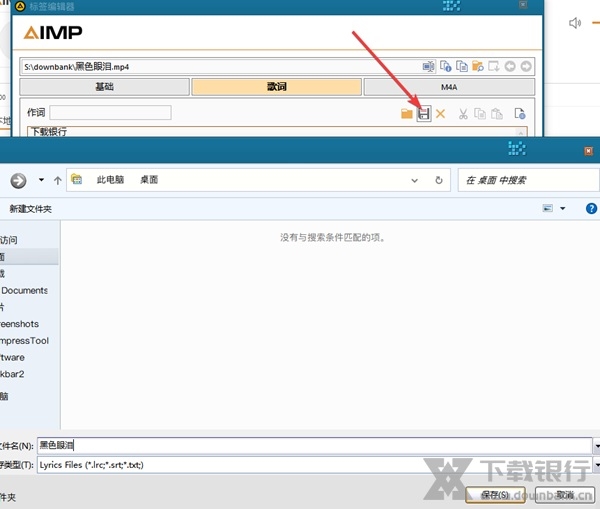Viewport: 600px width, 509px height.
Task: Expand the address bar history chevron
Action: click(x=414, y=180)
